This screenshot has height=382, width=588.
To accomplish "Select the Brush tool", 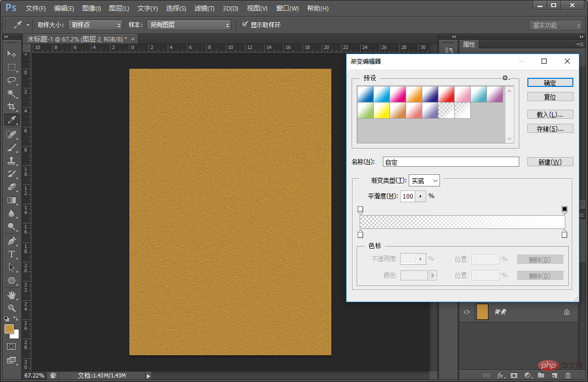I will [12, 148].
